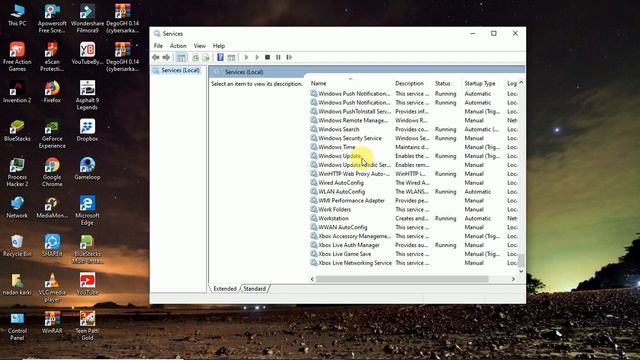Open the Action menu
The width and height of the screenshot is (640, 360).
pyautogui.click(x=178, y=46)
